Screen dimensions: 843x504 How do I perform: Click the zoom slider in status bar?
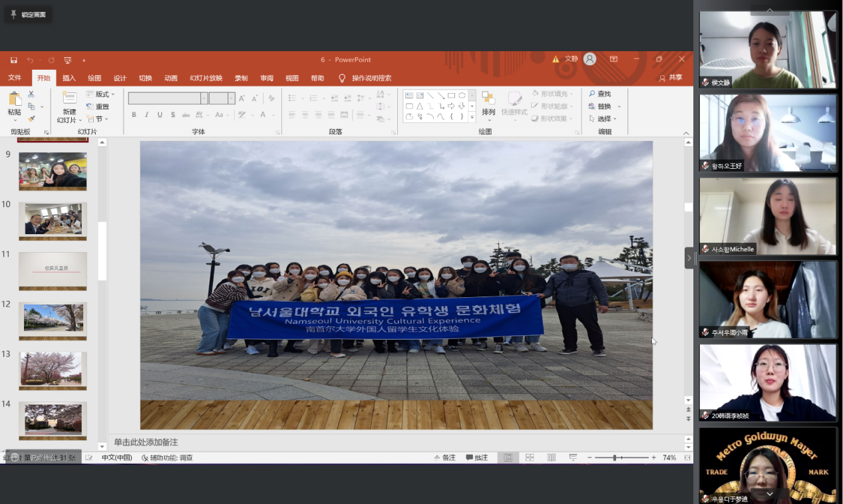pyautogui.click(x=614, y=457)
